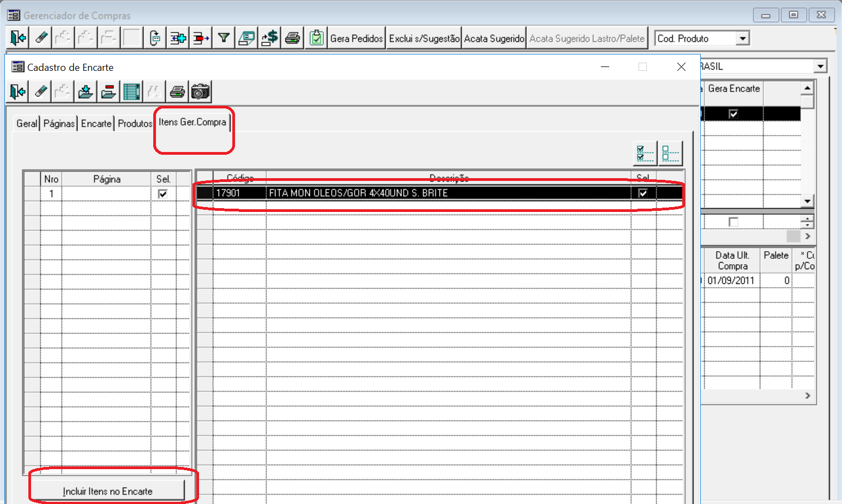Check the empty checkbox below the Gera Encarte grid
The width and height of the screenshot is (842, 504).
coord(733,222)
